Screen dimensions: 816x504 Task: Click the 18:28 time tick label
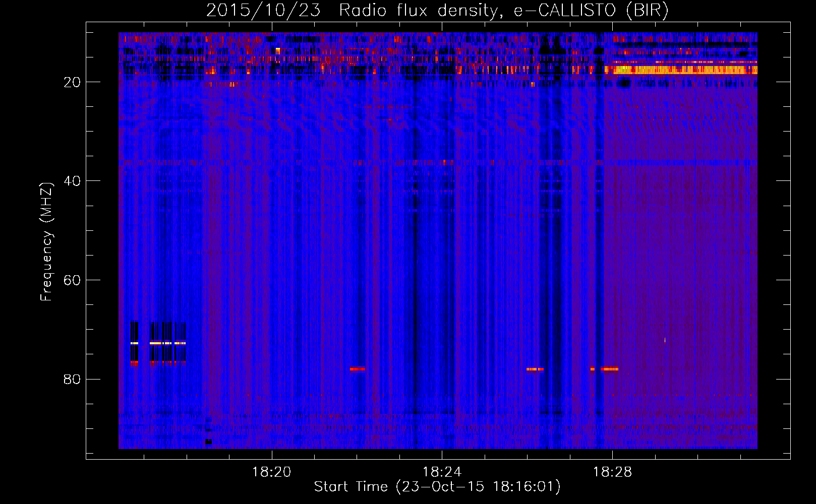tap(612, 472)
